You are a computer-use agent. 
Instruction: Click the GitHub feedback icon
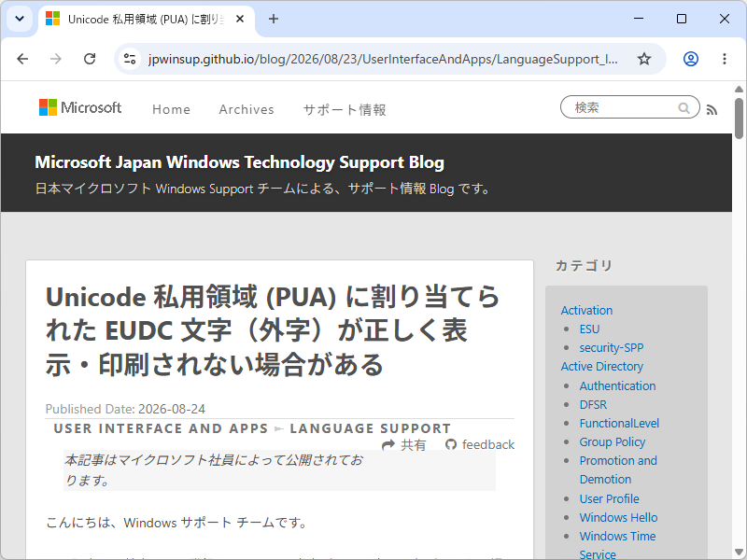click(451, 444)
